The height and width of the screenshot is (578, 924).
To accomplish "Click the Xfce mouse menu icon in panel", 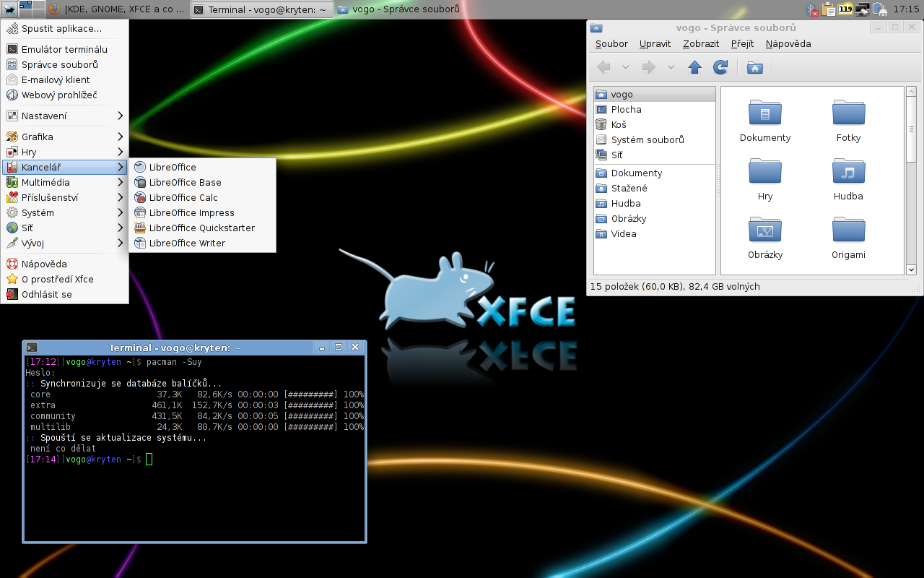I will coord(9,9).
